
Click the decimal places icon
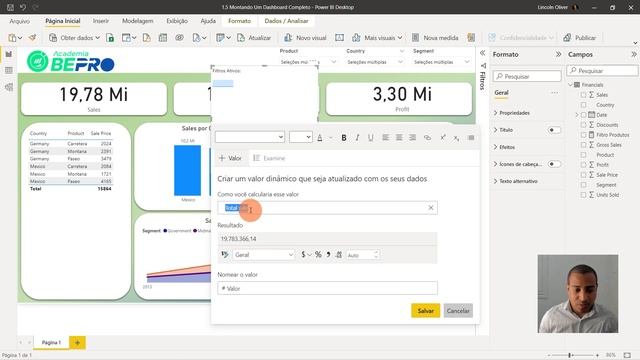(339, 255)
